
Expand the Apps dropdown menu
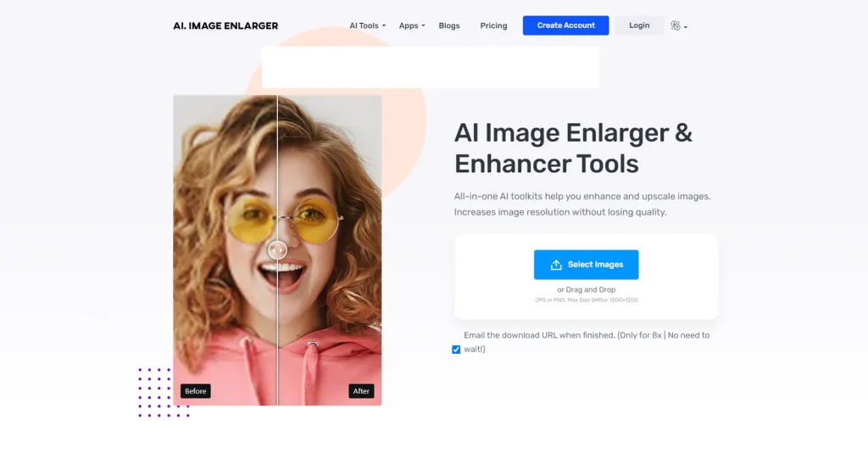pyautogui.click(x=412, y=25)
